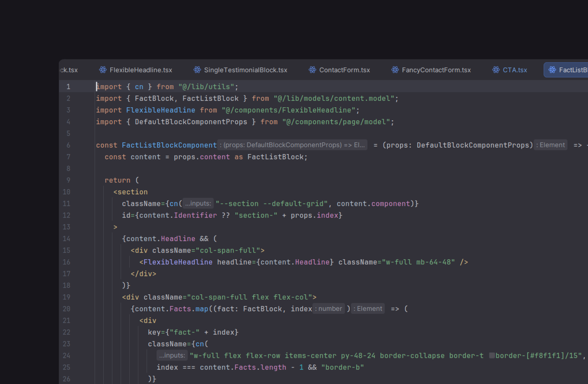
Task: Click the React icon on CTA.tsx tab
Action: point(496,70)
